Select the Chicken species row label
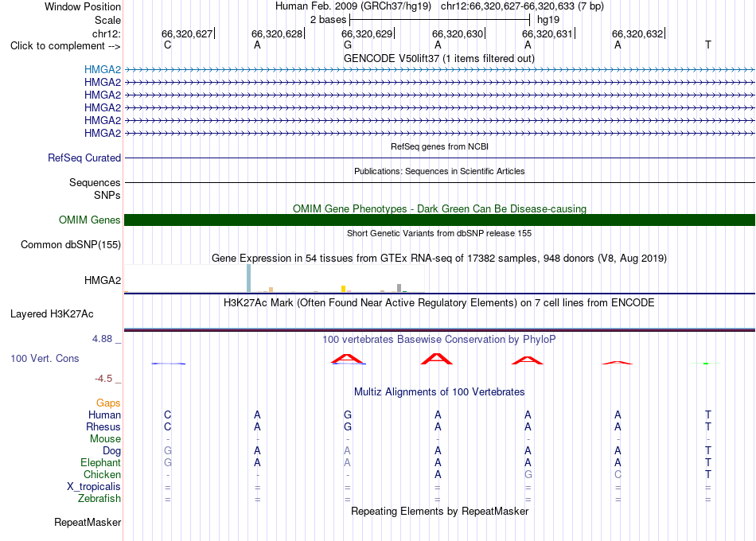The image size is (756, 541). tap(102, 474)
